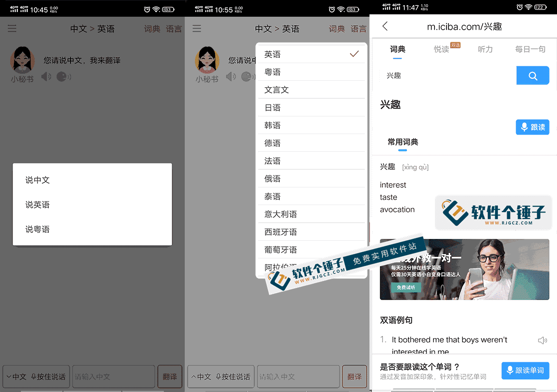Select 葡萄牙语 in the language list
This screenshot has height=392, width=557.
click(311, 250)
